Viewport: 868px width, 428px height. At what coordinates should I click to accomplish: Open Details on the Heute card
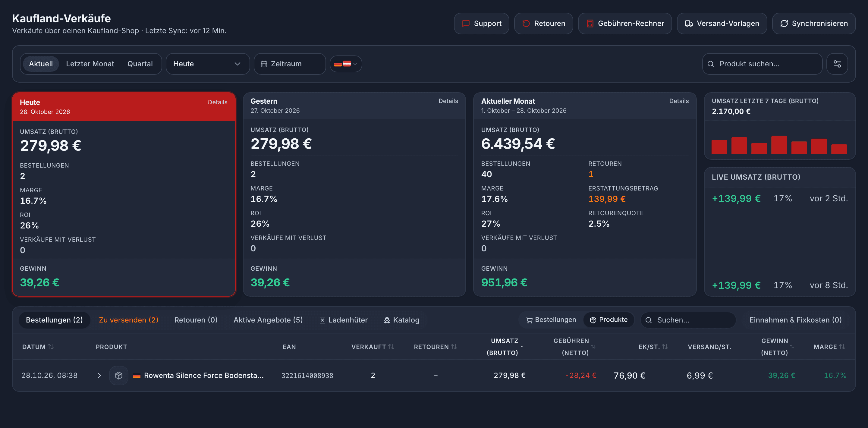coord(217,102)
